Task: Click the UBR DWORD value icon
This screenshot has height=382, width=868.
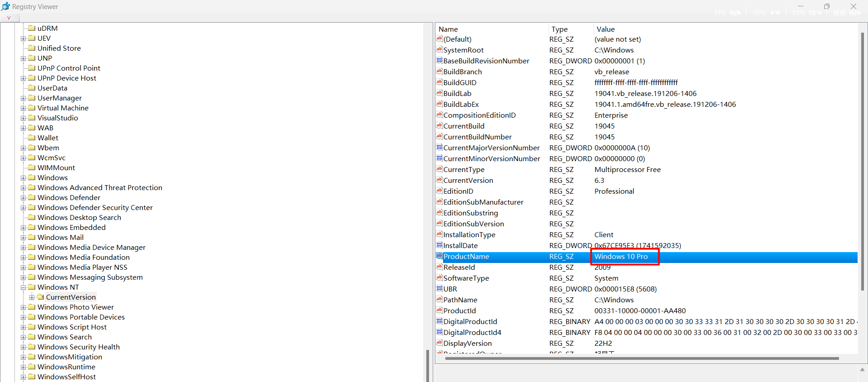Action: (x=439, y=289)
